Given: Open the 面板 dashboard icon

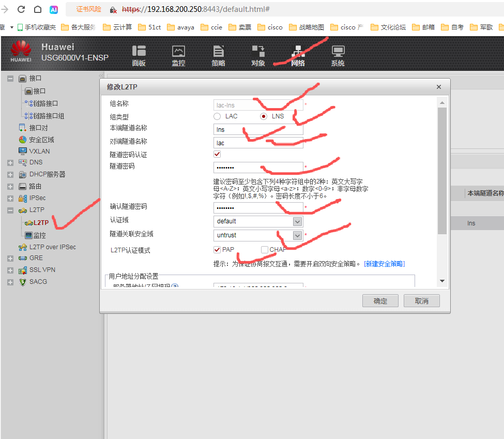Looking at the screenshot, I should click(139, 53).
